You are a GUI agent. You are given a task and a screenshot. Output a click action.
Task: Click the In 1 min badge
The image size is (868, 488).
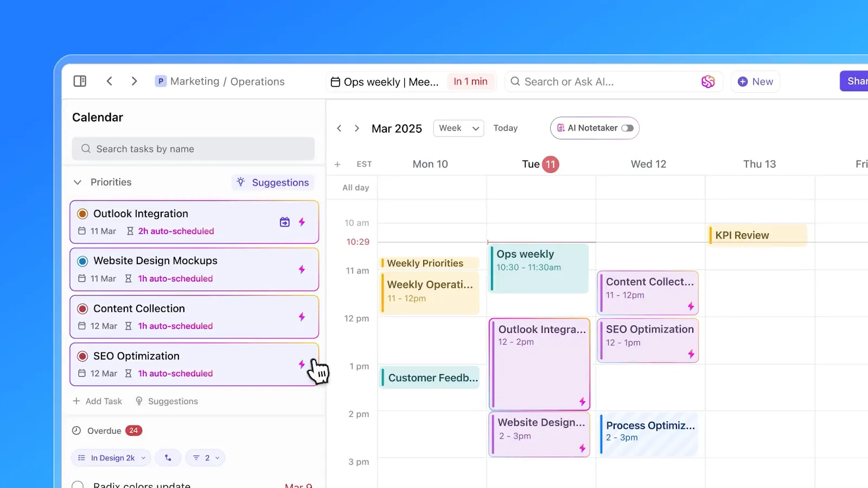[470, 81]
